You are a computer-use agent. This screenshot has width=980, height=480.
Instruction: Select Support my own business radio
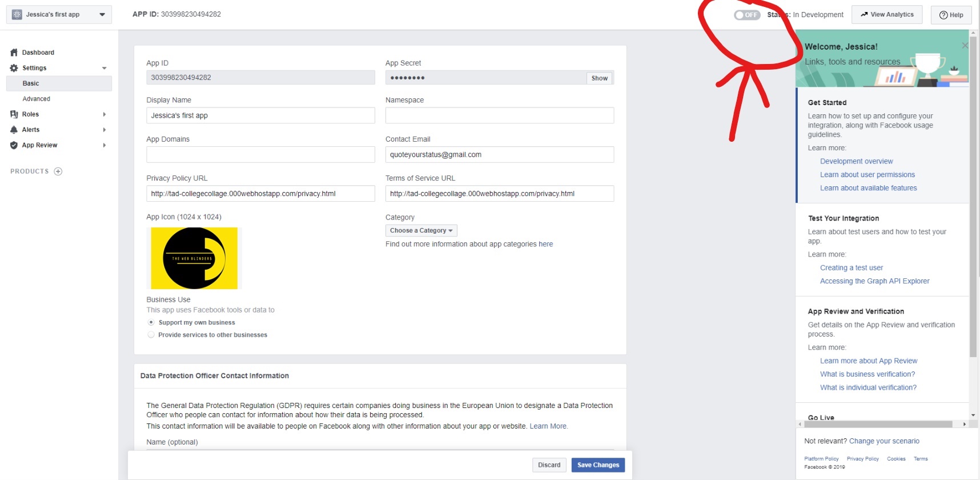tap(151, 322)
